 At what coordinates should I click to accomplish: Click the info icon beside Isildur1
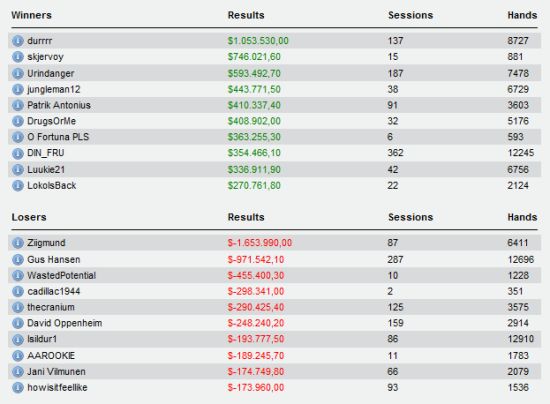click(18, 339)
